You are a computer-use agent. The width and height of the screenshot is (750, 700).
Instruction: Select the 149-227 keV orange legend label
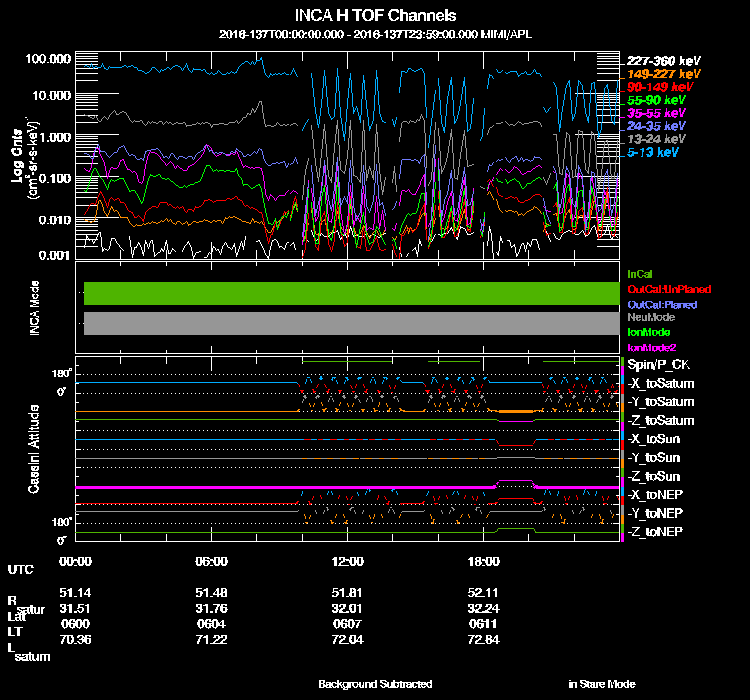(x=656, y=74)
